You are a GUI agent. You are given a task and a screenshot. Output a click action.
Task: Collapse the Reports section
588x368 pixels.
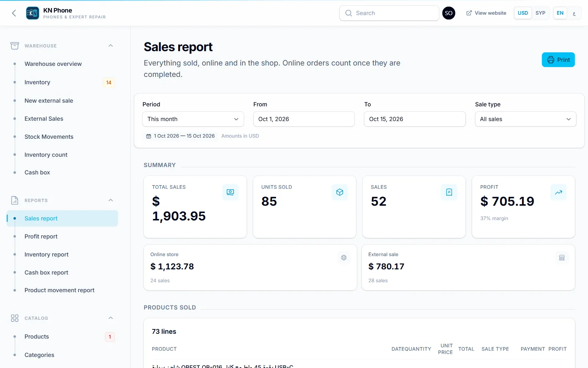click(111, 200)
